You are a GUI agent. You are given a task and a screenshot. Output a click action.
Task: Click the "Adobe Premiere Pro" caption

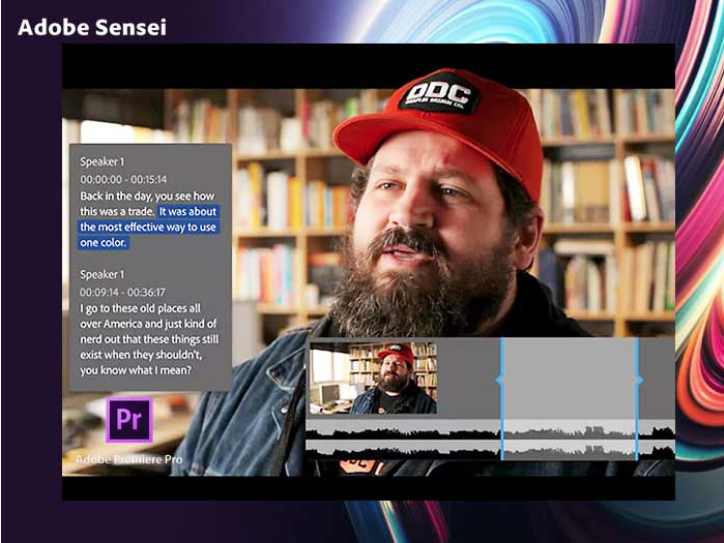[129, 459]
